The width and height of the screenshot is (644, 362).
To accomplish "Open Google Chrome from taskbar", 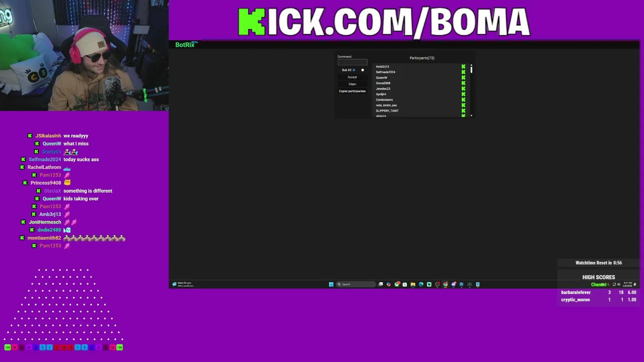I will pos(445,284).
